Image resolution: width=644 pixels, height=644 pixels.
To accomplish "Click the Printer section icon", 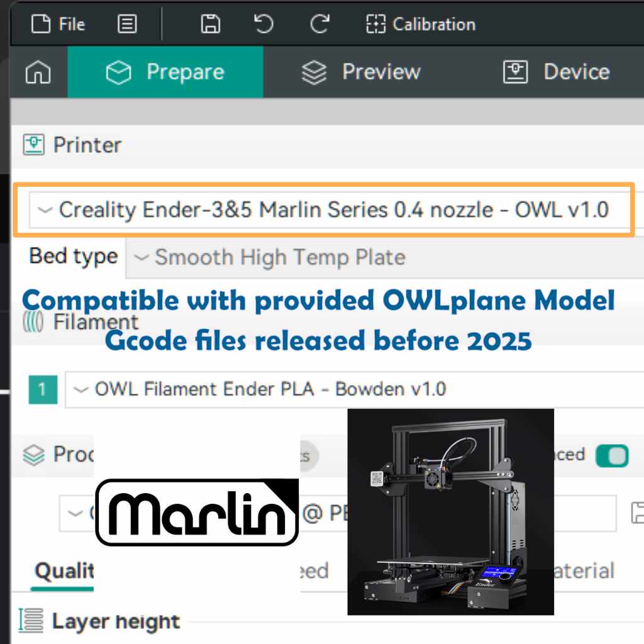I will [33, 145].
